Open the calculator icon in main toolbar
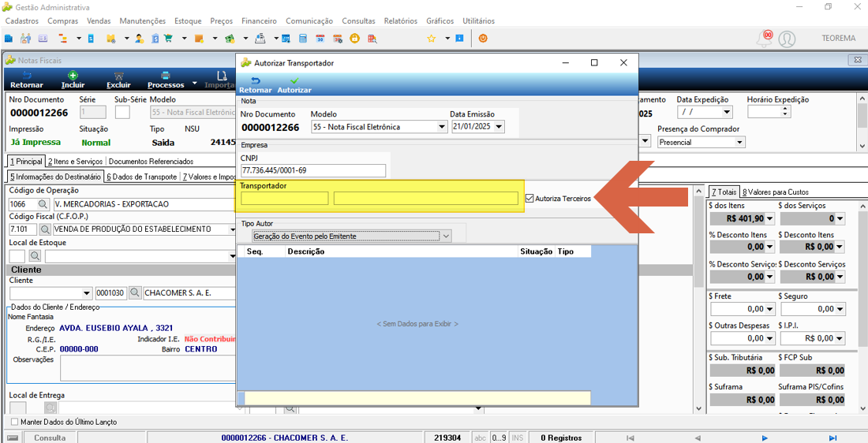This screenshot has height=443, width=868. click(303, 39)
